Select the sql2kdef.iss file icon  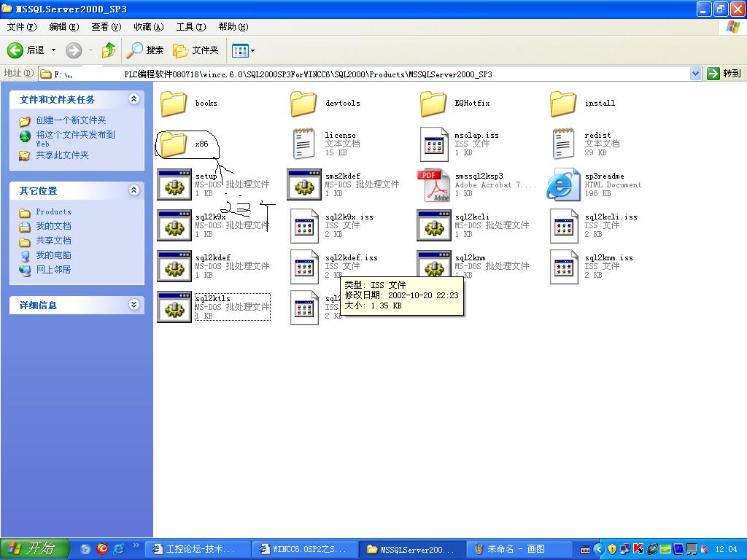tap(304, 267)
